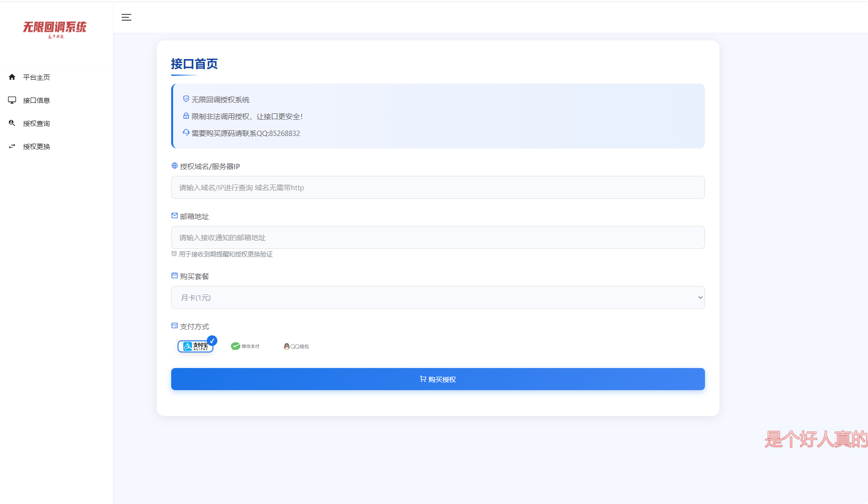
Task: Click the globe icon beside 授权域名/服务器IP
Action: pyautogui.click(x=174, y=166)
